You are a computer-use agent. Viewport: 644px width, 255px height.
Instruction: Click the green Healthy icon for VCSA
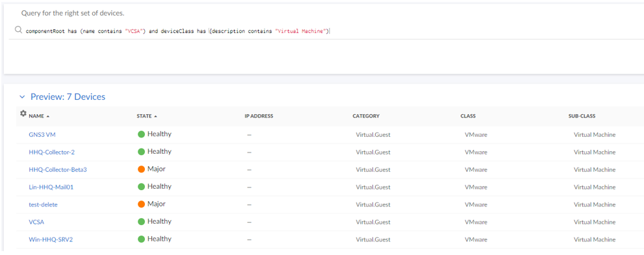141,222
